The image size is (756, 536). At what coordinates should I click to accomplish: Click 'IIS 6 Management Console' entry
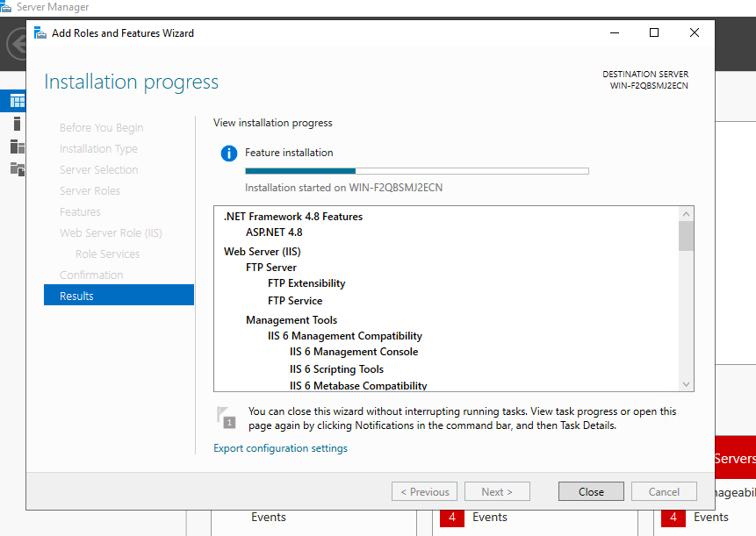(x=354, y=352)
